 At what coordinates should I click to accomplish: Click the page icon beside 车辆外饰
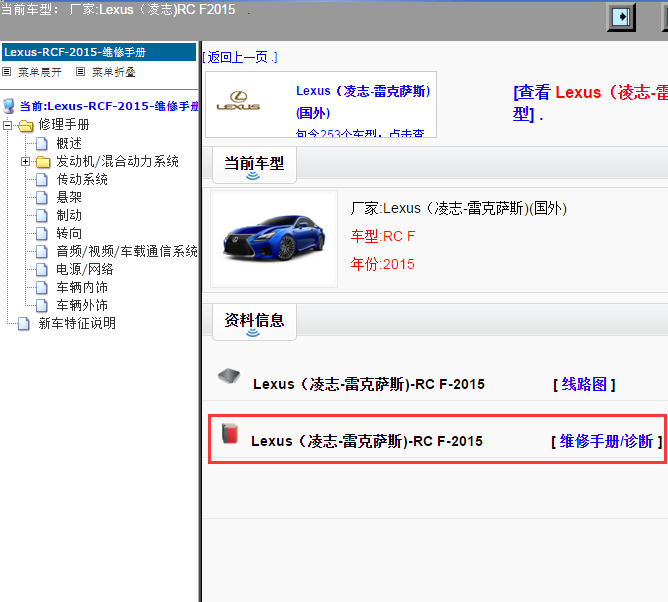click(42, 305)
